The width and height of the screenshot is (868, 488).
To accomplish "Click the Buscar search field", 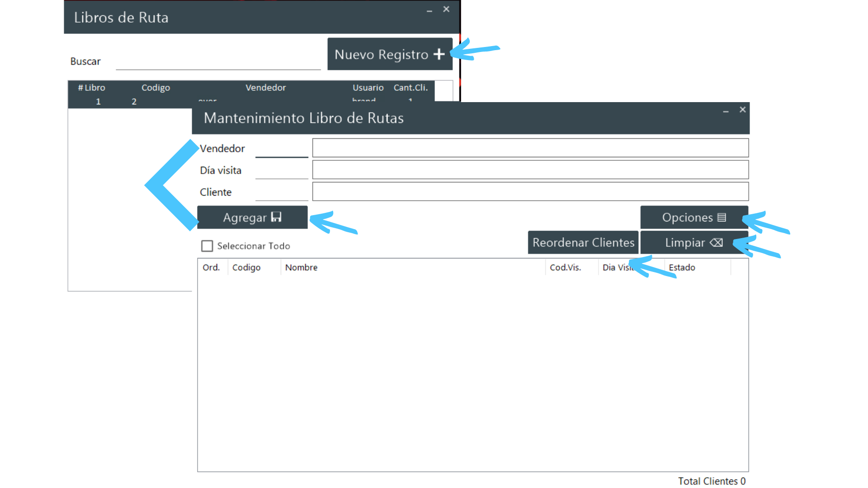I will click(218, 62).
